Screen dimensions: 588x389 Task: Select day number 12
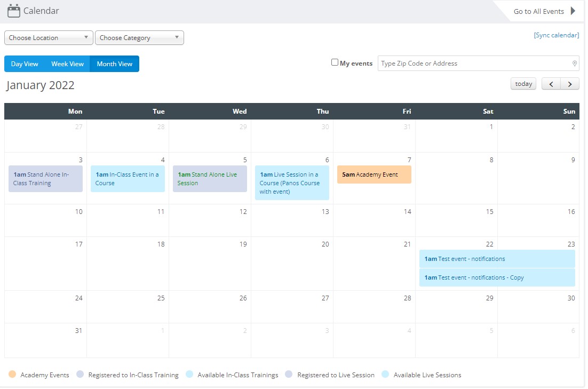point(243,211)
